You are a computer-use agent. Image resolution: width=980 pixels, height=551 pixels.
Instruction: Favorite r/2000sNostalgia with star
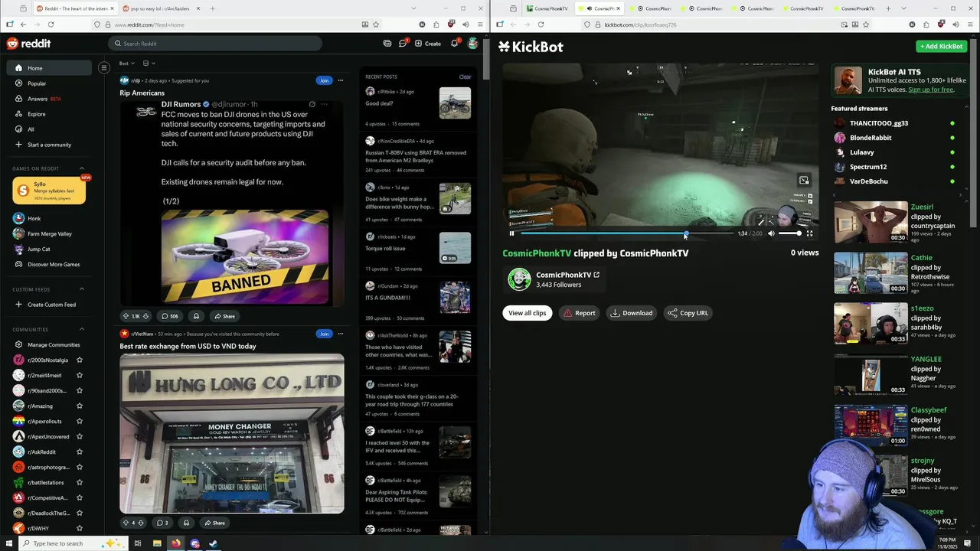coord(80,360)
